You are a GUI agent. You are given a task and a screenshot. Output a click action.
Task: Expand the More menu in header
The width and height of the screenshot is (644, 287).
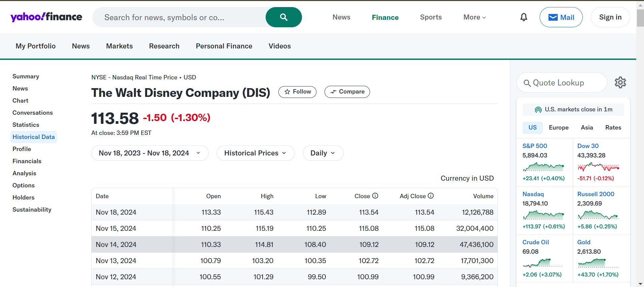475,17
